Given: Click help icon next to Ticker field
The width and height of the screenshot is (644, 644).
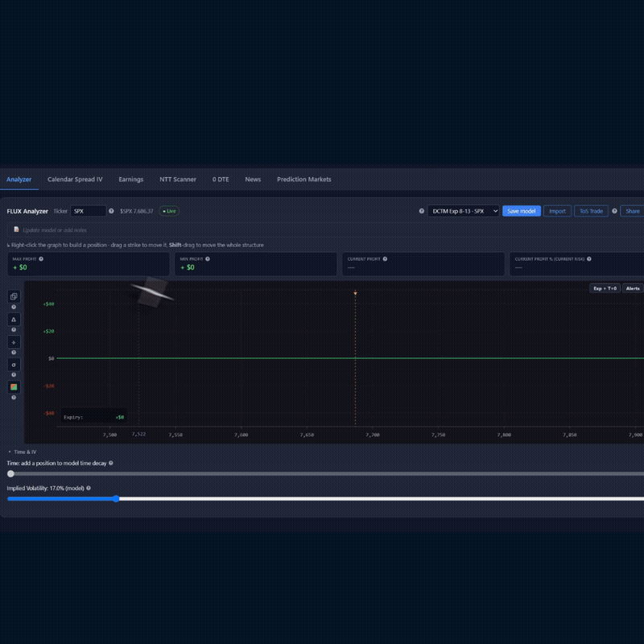Looking at the screenshot, I should click(111, 211).
